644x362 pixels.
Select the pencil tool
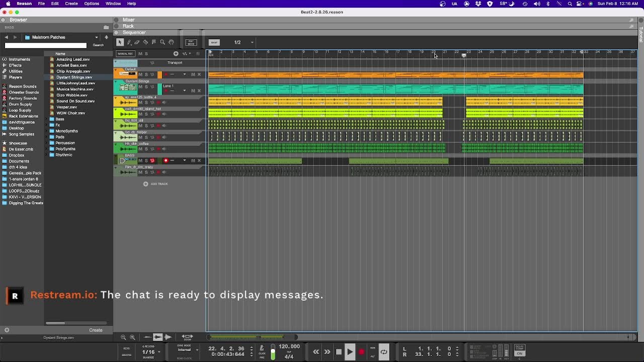[x=129, y=42]
